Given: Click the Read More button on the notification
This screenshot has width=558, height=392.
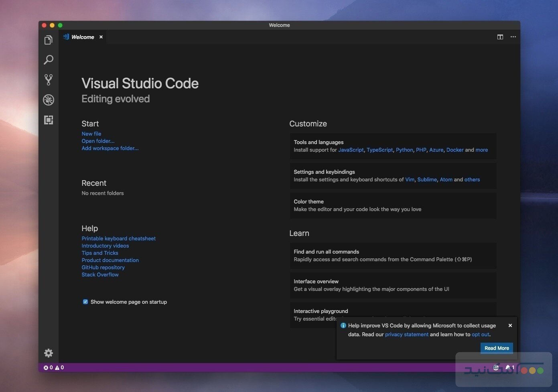Looking at the screenshot, I should click(496, 348).
